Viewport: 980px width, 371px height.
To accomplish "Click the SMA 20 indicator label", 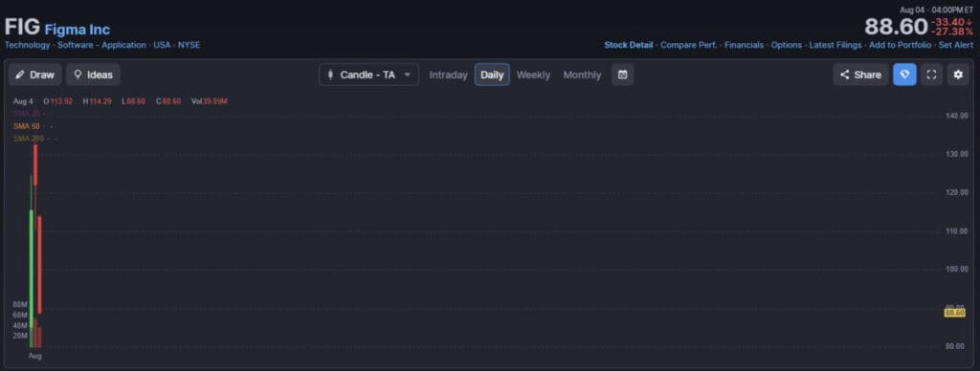I will point(26,114).
